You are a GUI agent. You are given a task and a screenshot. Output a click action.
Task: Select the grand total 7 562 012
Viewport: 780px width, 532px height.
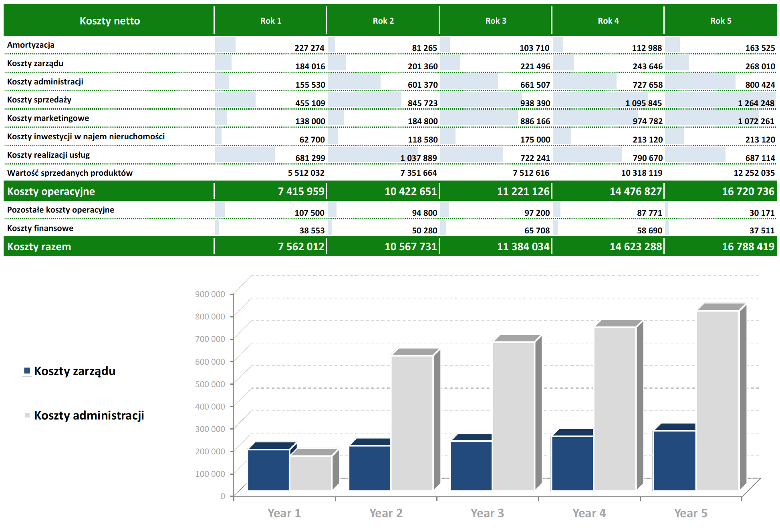point(301,247)
